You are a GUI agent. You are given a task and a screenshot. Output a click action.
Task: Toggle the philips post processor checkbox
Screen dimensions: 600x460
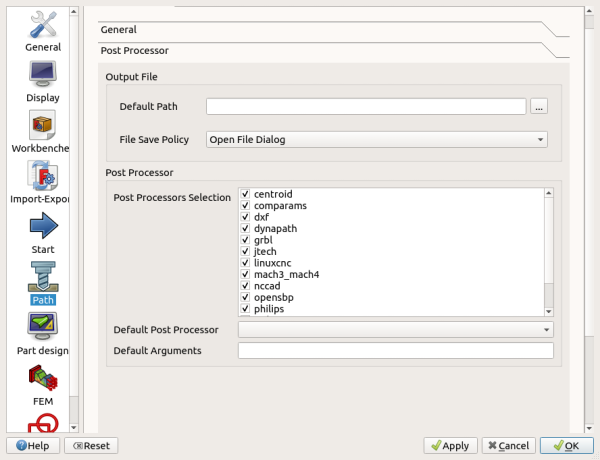point(245,309)
